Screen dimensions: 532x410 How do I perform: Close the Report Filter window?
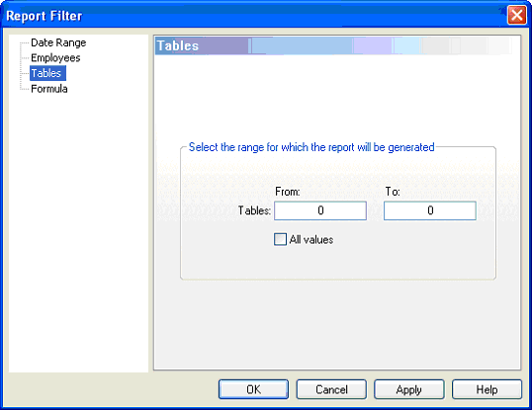tap(516, 15)
